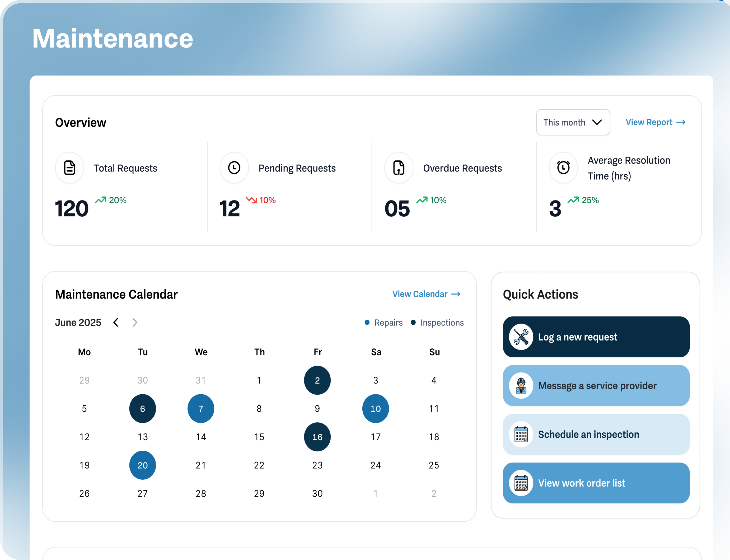
Task: Click the Mo weekday column header
Action: (x=84, y=352)
